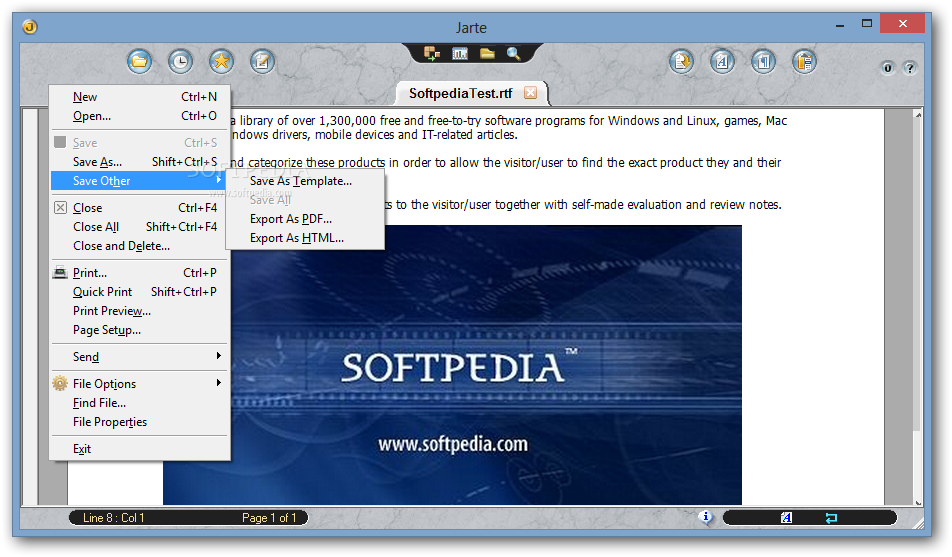
Task: Choose New from the File menu
Action: point(141,97)
